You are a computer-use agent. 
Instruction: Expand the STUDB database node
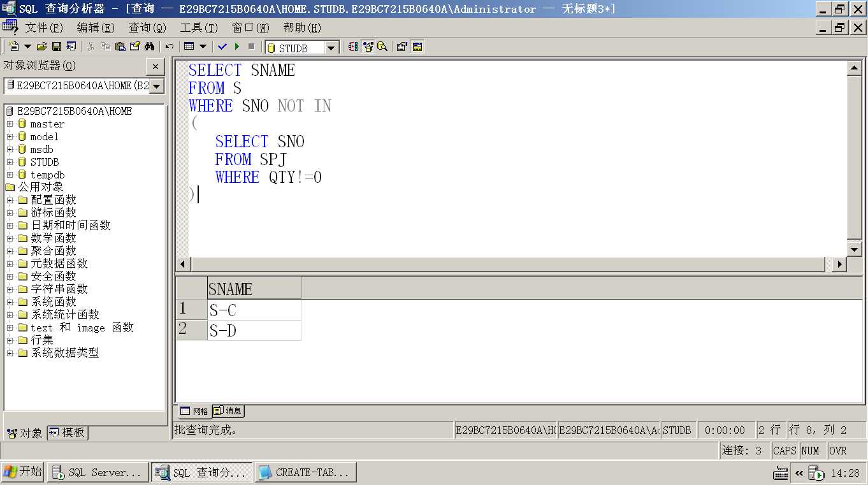click(x=10, y=162)
